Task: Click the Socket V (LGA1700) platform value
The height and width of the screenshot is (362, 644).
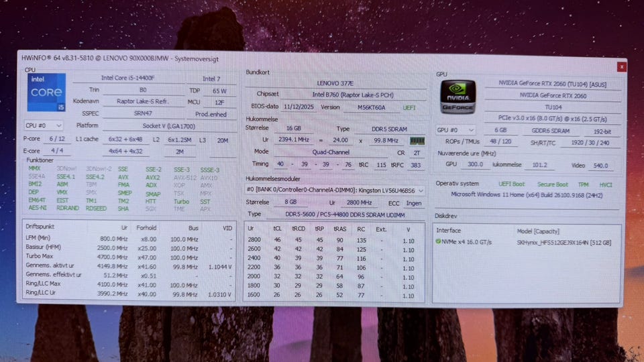Action: tap(169, 126)
